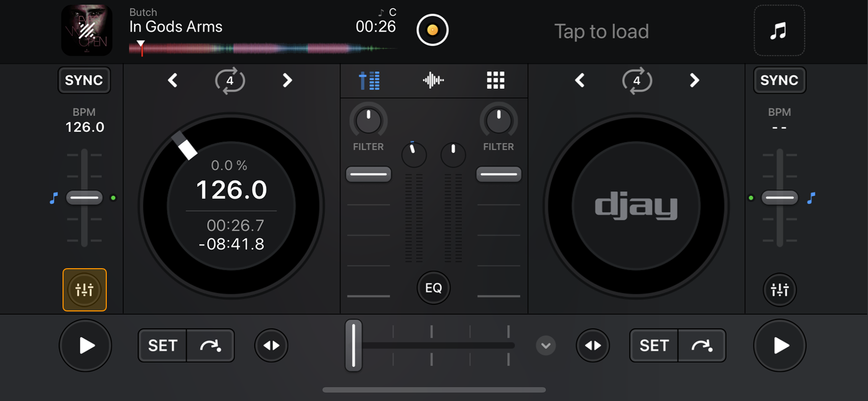Toggle the left deck 4-beat loop
The image size is (868, 401).
click(230, 80)
